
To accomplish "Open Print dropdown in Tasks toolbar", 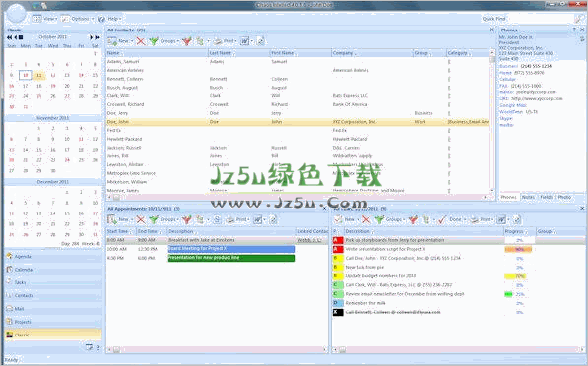I will pos(483,219).
